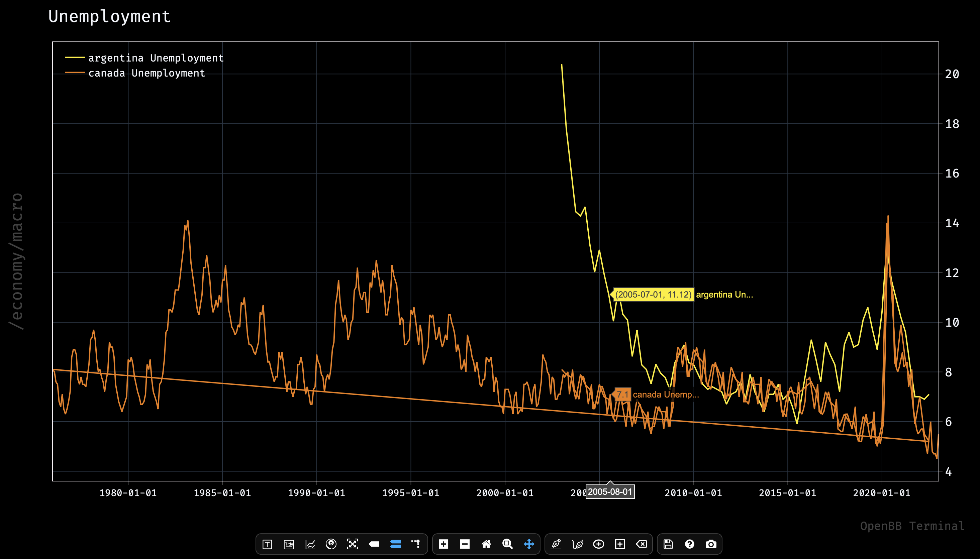The image size is (980, 559).
Task: Select the magnifier zoom tool
Action: click(x=507, y=544)
